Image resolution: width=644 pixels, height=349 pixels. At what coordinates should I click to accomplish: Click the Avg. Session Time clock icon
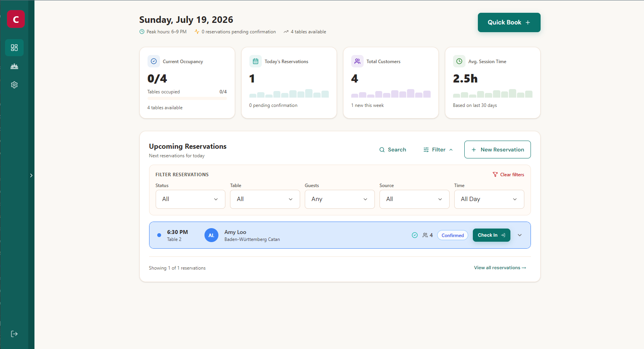coord(459,61)
